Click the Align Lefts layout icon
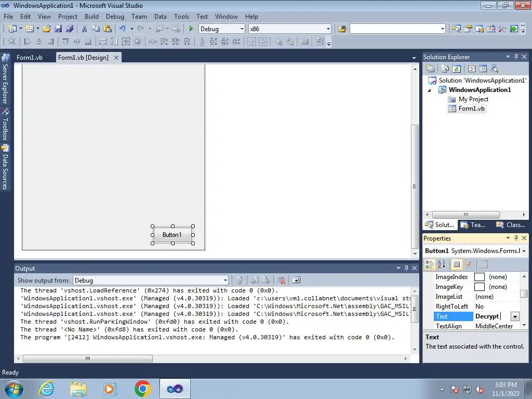 (x=28, y=42)
